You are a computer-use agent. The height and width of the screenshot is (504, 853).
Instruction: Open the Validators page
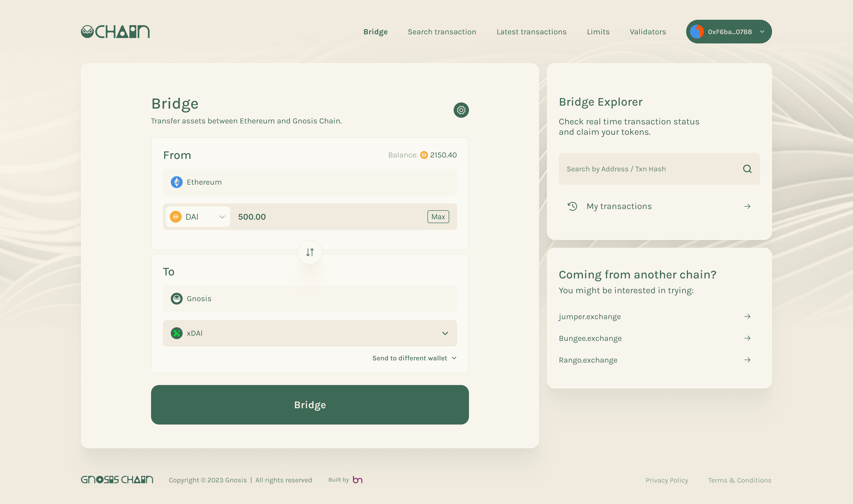coord(648,32)
